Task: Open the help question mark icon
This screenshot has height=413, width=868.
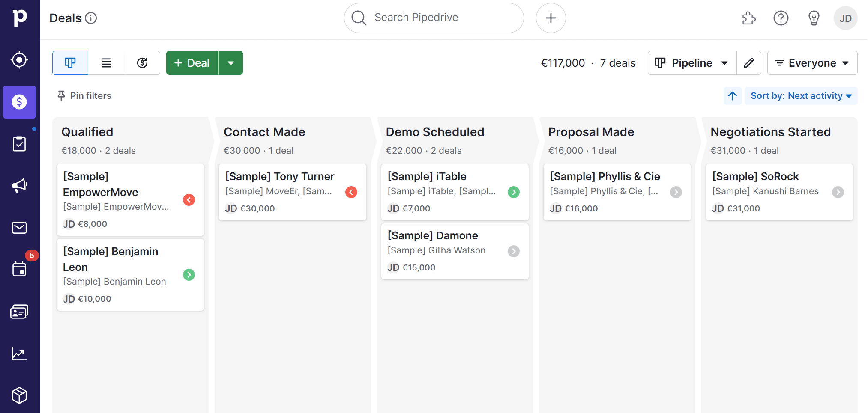Action: click(781, 18)
